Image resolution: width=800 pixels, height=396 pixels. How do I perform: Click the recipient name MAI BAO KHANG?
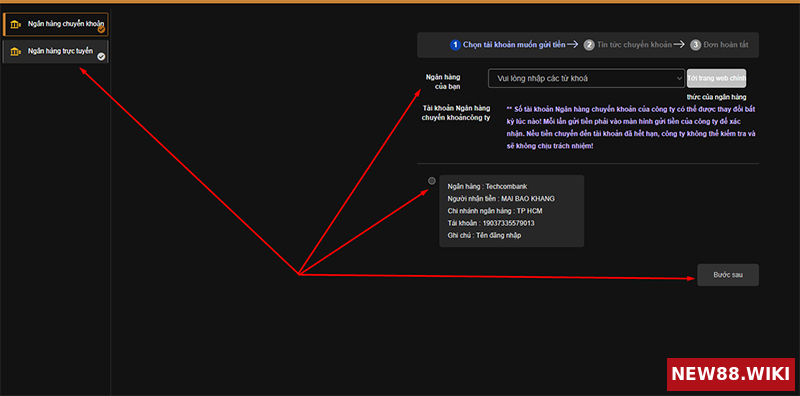pyautogui.click(x=528, y=199)
